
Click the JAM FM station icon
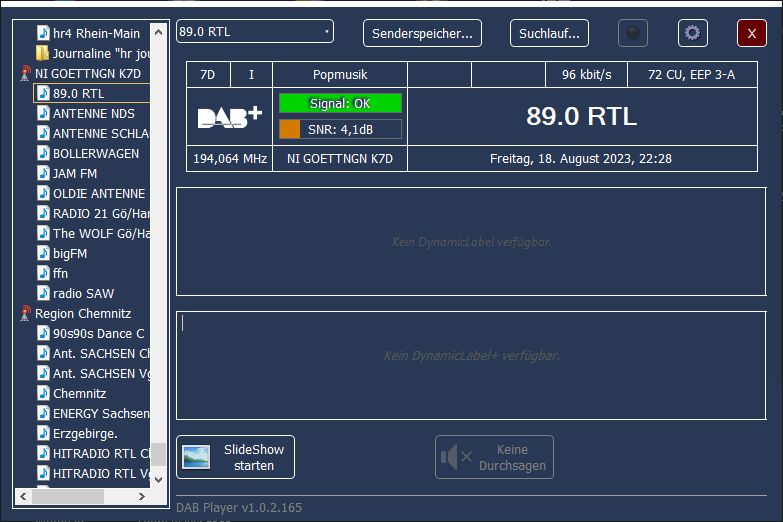pyautogui.click(x=43, y=173)
